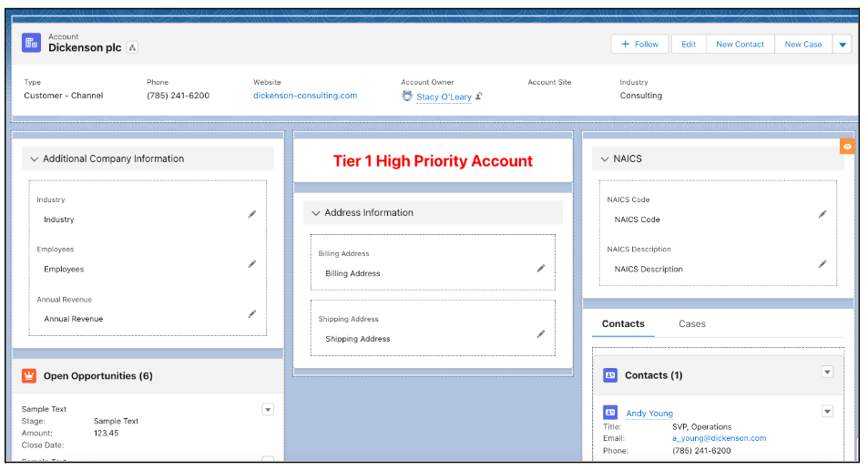
Task: Click the NAICS Description field value
Action: pos(648,269)
